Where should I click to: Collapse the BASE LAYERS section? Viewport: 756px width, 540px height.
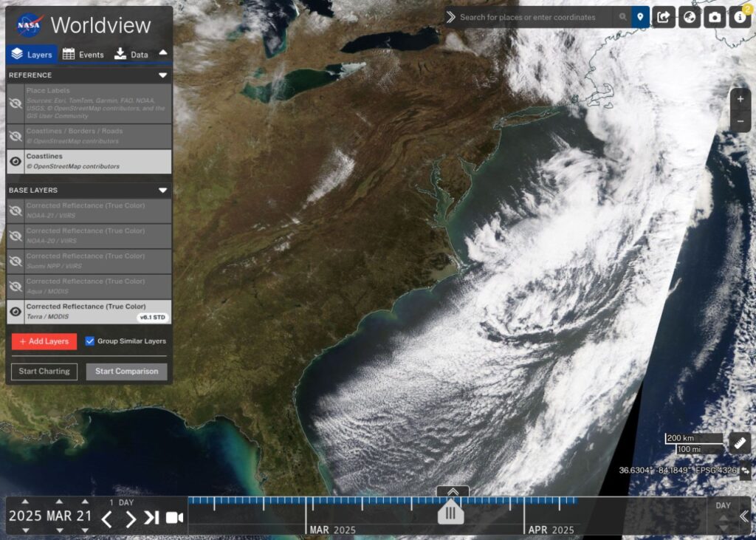(x=164, y=190)
